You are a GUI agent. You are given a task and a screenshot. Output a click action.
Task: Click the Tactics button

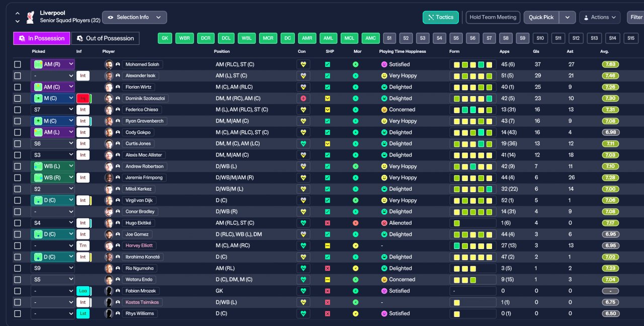pyautogui.click(x=441, y=17)
